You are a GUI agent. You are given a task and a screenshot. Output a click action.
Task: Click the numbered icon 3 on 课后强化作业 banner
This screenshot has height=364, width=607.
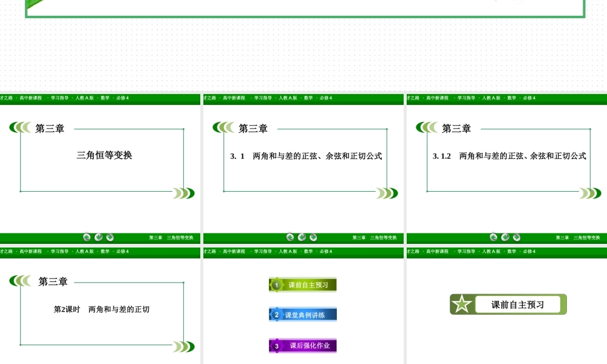click(x=276, y=345)
